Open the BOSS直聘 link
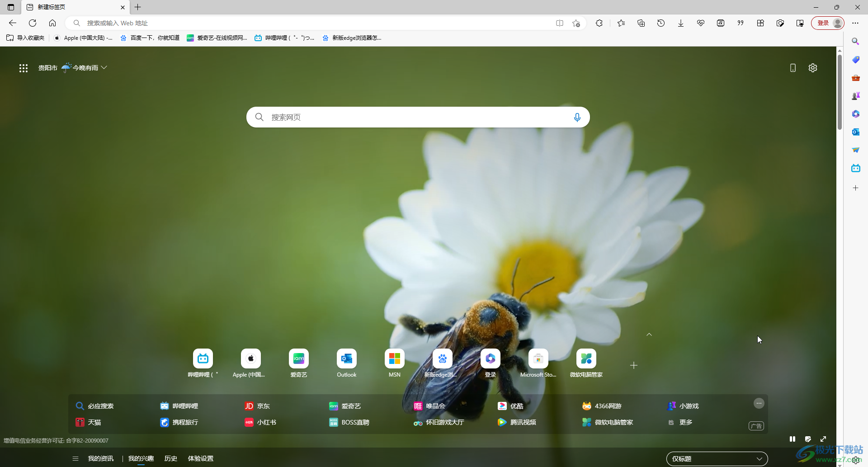This screenshot has height=467, width=868. [x=349, y=422]
